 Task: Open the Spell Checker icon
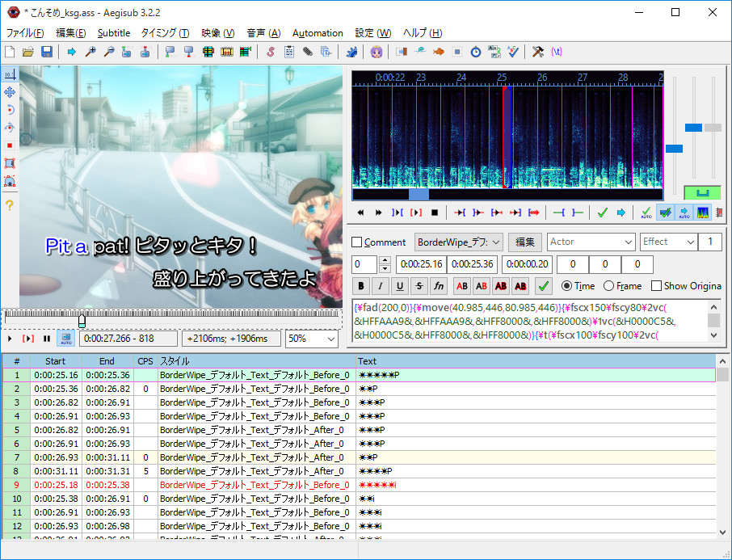point(513,52)
